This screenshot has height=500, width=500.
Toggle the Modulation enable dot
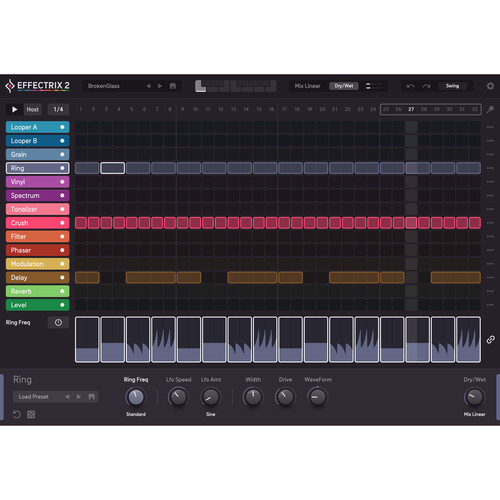click(62, 264)
